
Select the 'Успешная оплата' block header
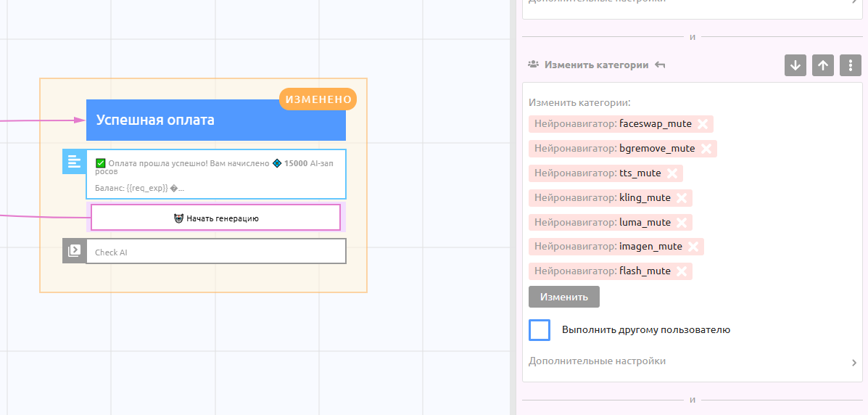click(215, 120)
